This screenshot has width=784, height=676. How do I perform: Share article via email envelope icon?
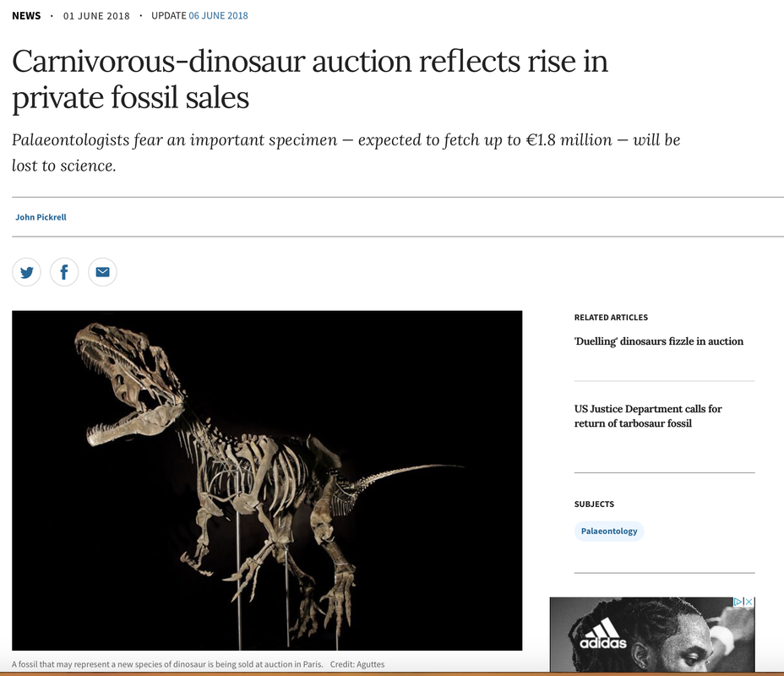tap(102, 272)
